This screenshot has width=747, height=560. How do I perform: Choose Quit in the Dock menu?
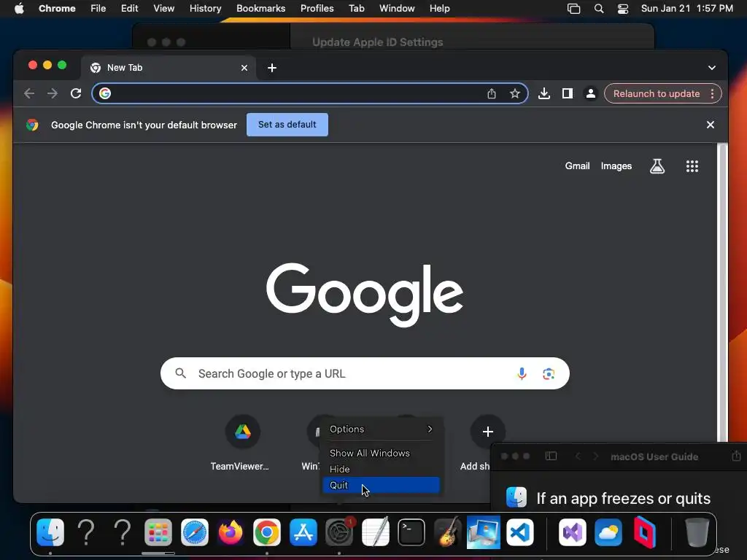tap(381, 485)
